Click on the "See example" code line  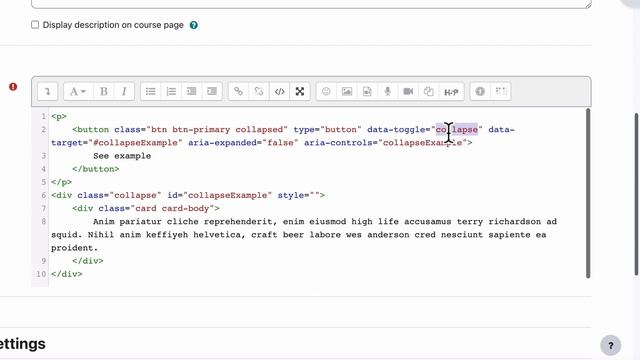(122, 156)
